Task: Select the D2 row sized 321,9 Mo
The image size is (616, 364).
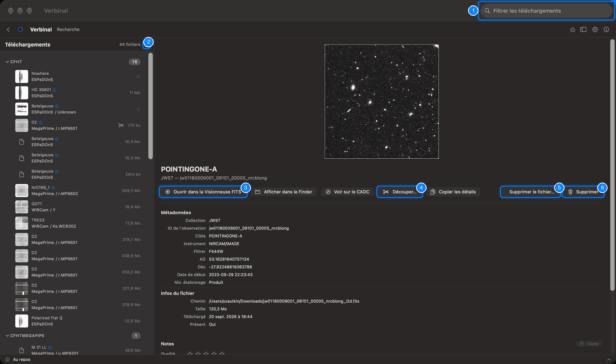Action: coord(78,289)
